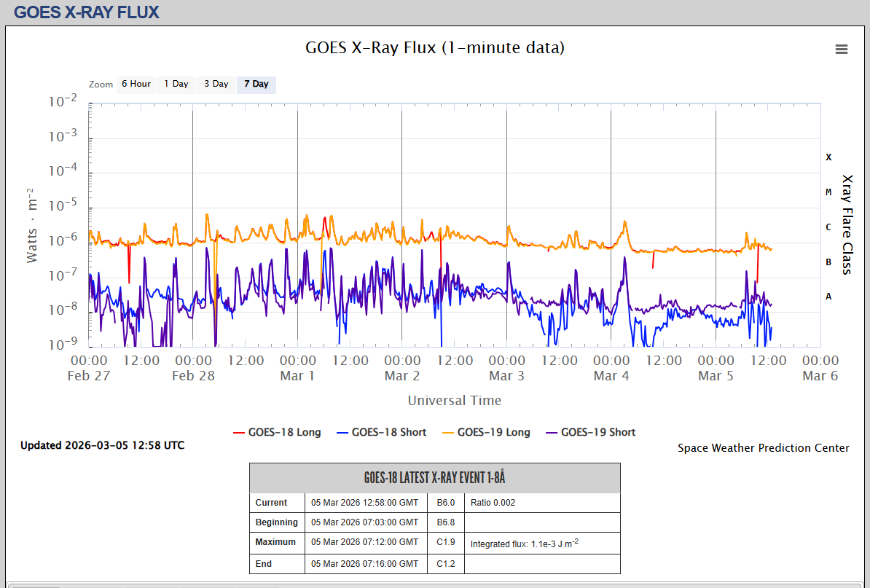
Task: Set zoom range to 1 Day
Action: (x=176, y=84)
